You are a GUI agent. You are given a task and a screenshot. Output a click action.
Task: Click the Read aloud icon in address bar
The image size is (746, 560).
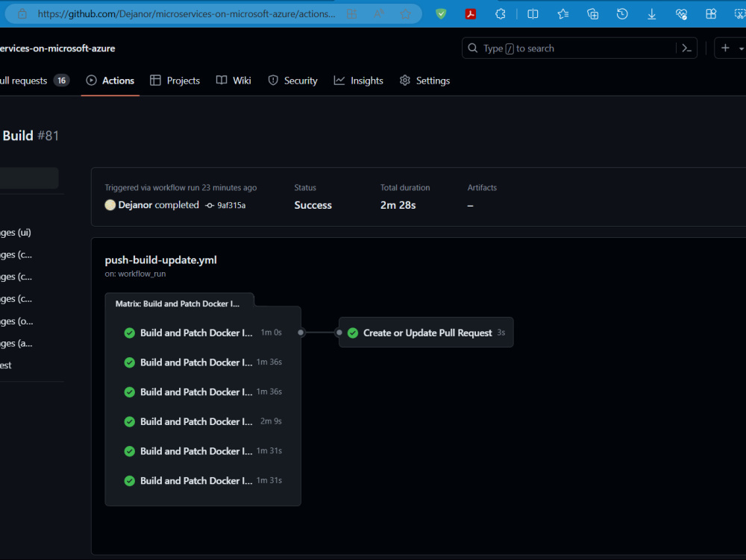379,13
